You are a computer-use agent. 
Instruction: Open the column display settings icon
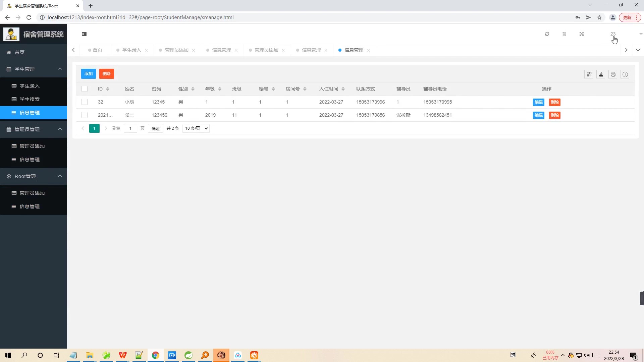point(589,74)
